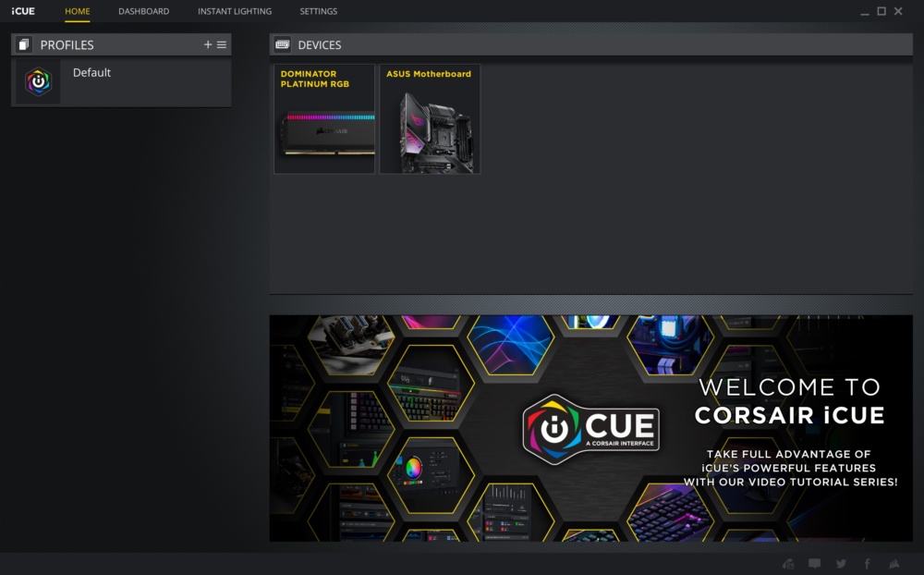Open the Welcome to Corsair iCUE banner

[x=591, y=428]
